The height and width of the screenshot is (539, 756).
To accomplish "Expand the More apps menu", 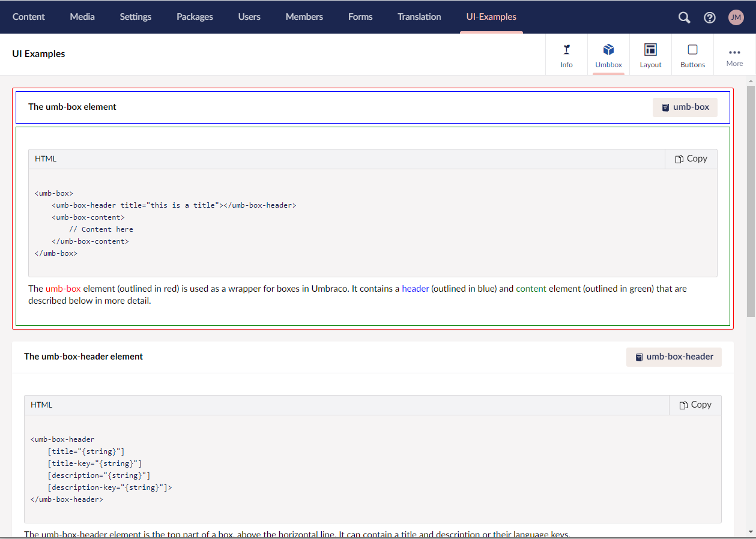I will [734, 55].
